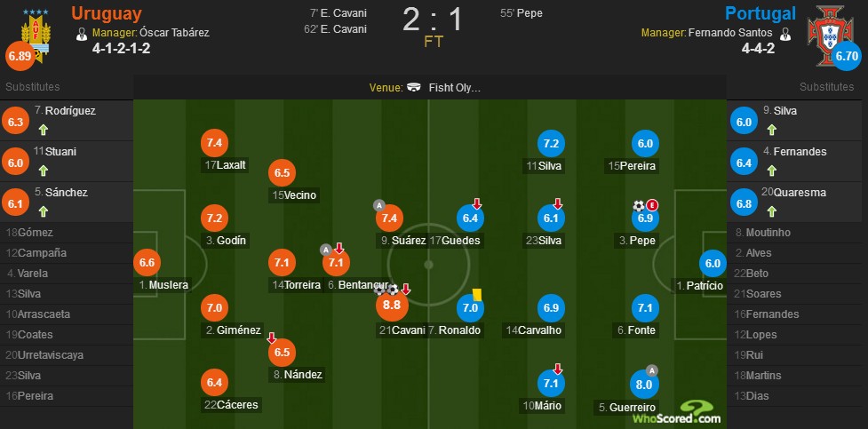Click the green sub-in arrow under Rodríguez

pos(44,130)
